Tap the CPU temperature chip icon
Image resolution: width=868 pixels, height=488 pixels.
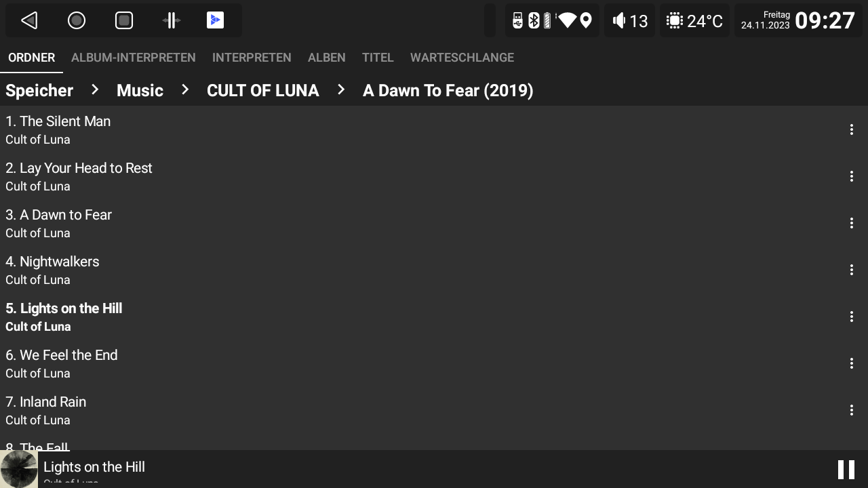674,20
